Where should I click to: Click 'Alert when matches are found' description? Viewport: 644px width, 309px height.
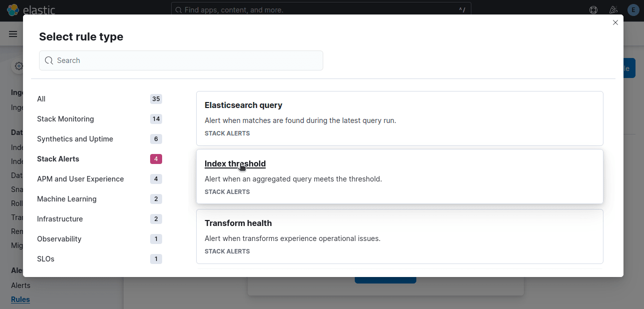click(300, 120)
